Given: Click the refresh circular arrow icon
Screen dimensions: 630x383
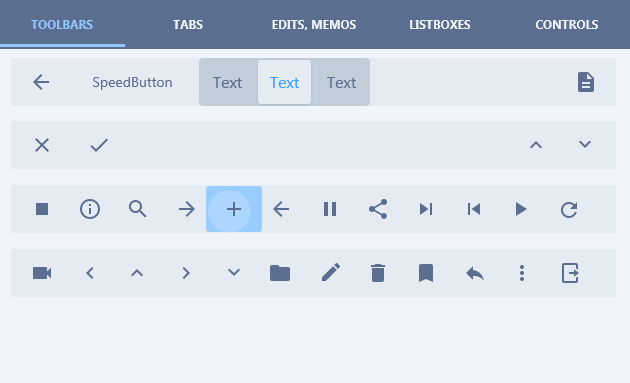Looking at the screenshot, I should point(569,209).
